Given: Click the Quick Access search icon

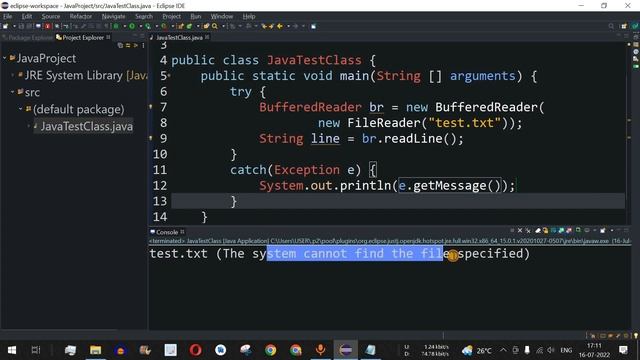Looking at the screenshot, I should coord(611,26).
